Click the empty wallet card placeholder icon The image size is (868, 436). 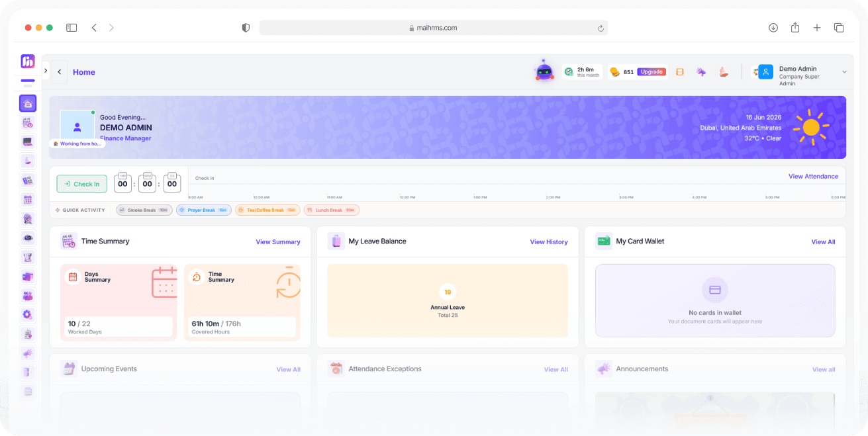[715, 290]
